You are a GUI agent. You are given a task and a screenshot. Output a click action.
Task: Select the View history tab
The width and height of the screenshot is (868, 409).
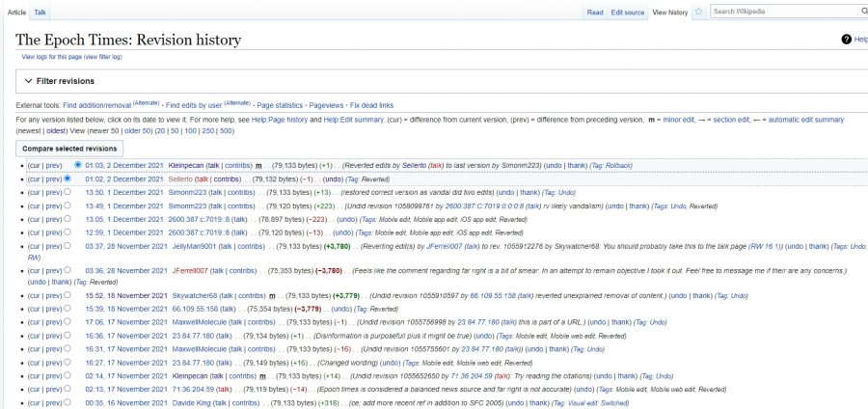click(x=670, y=13)
